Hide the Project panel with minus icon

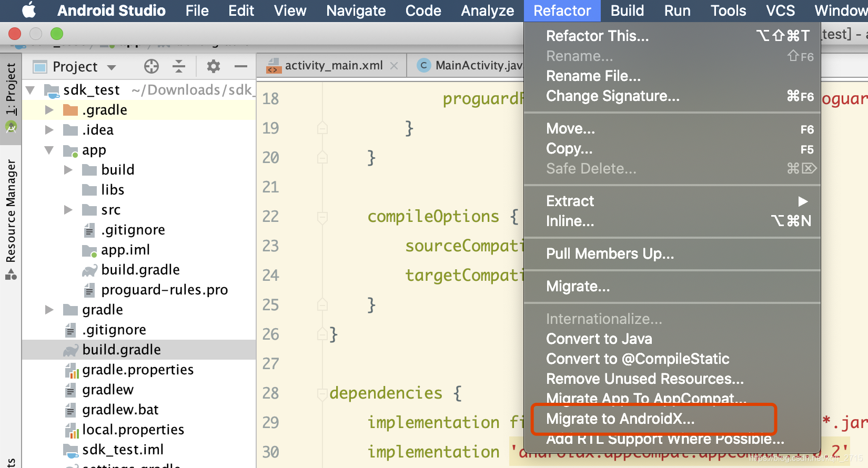pos(241,66)
